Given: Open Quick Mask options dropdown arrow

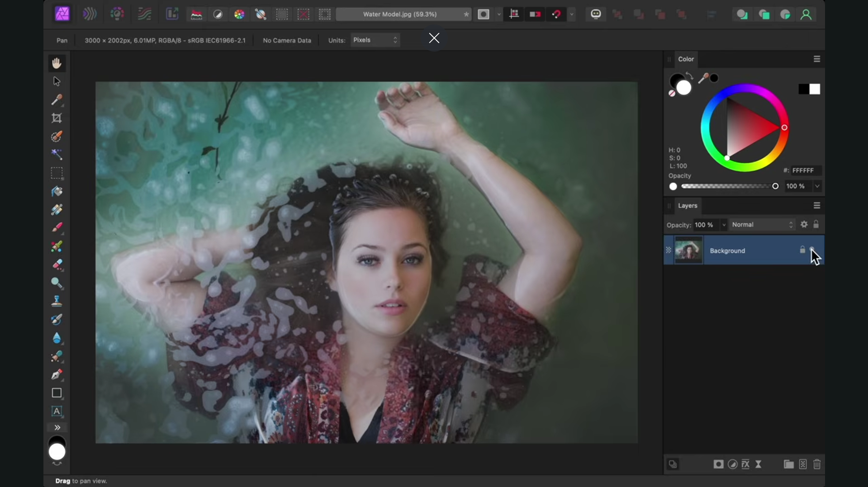Looking at the screenshot, I should [498, 14].
